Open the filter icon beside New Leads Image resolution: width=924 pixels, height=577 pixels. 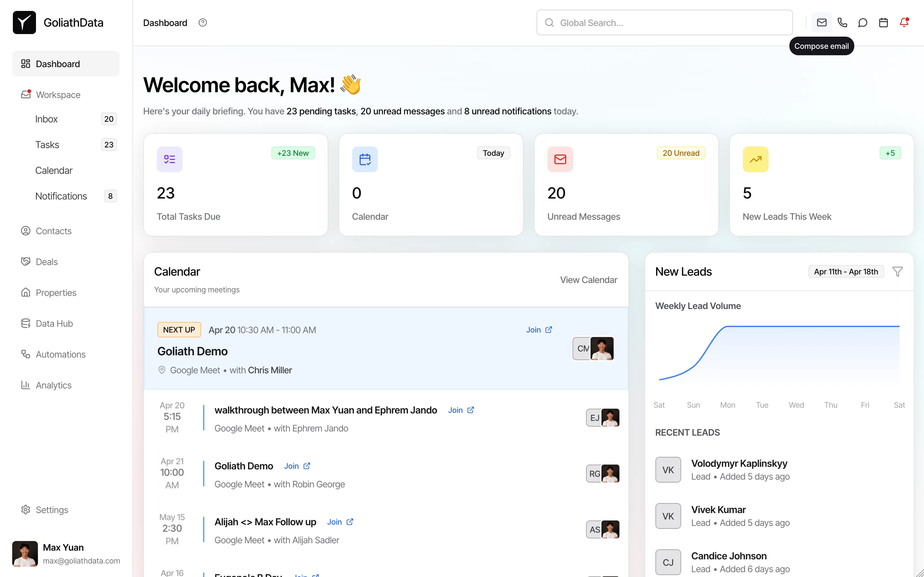(x=897, y=271)
